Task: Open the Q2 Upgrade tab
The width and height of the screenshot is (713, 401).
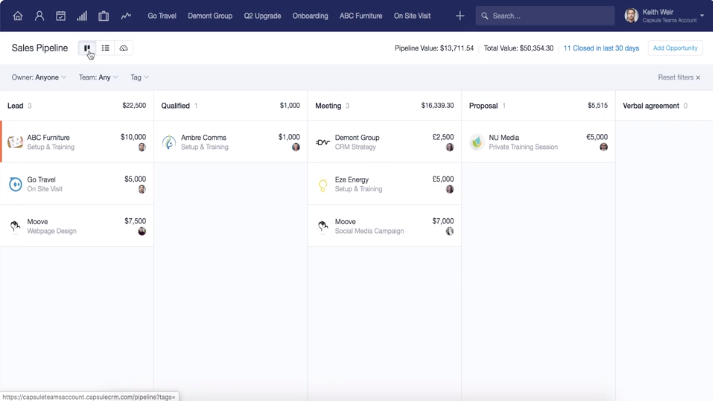Action: click(x=262, y=16)
